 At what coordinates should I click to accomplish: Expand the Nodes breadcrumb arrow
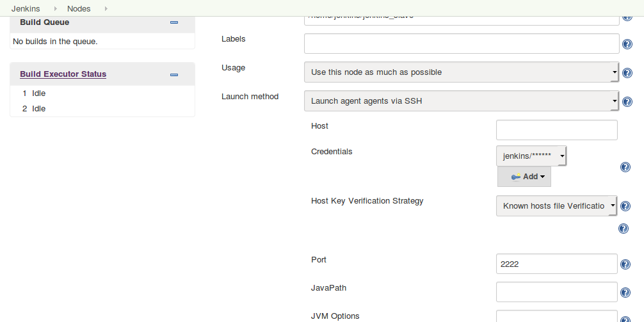(x=106, y=8)
